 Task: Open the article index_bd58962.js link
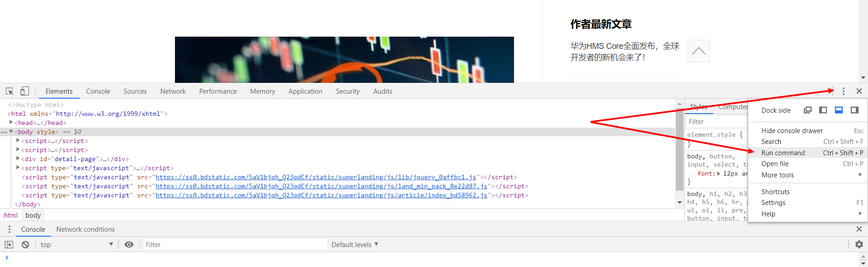coord(321,195)
